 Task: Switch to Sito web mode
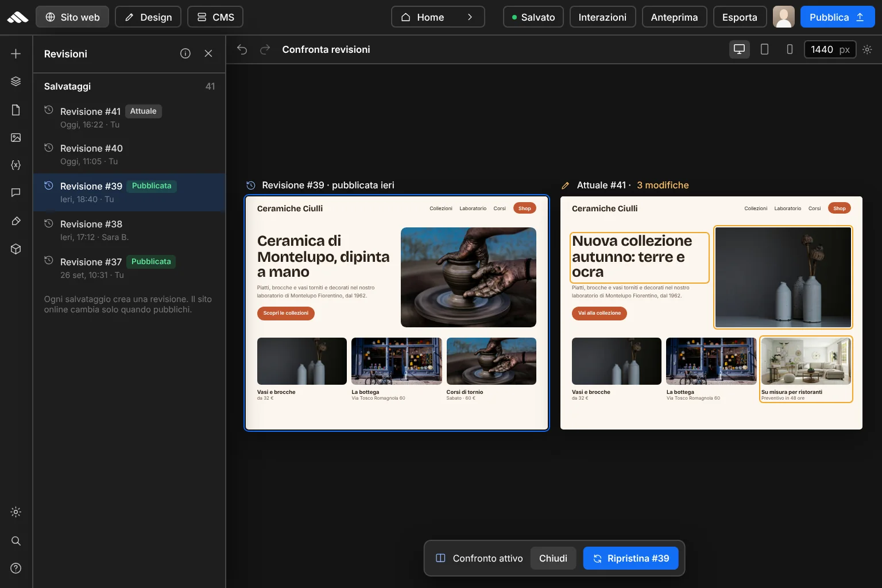tap(72, 17)
